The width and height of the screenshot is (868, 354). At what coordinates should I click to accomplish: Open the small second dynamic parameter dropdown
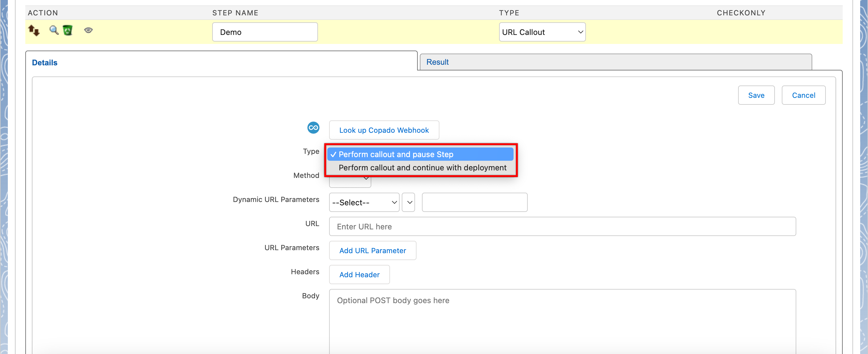pyautogui.click(x=409, y=202)
